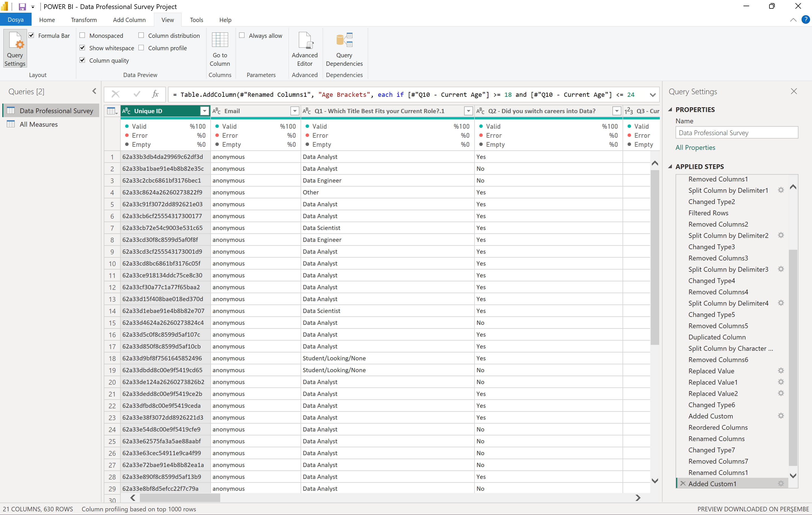Enable Monospaced font checkbox
The image size is (812, 515).
tap(82, 35)
